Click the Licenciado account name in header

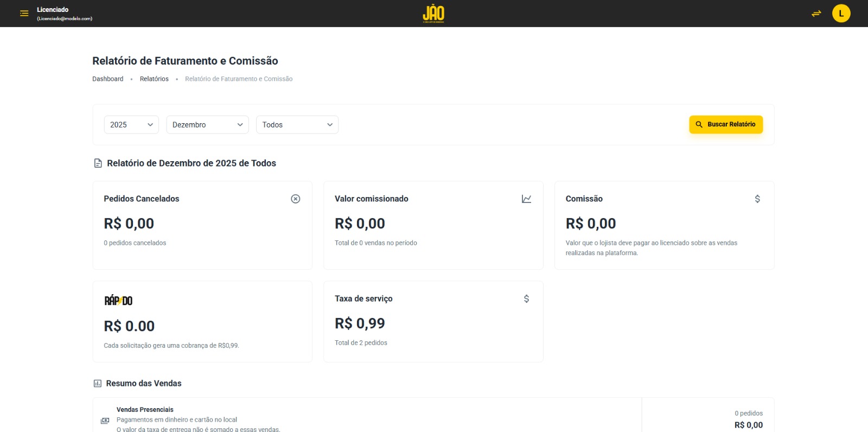pos(53,10)
